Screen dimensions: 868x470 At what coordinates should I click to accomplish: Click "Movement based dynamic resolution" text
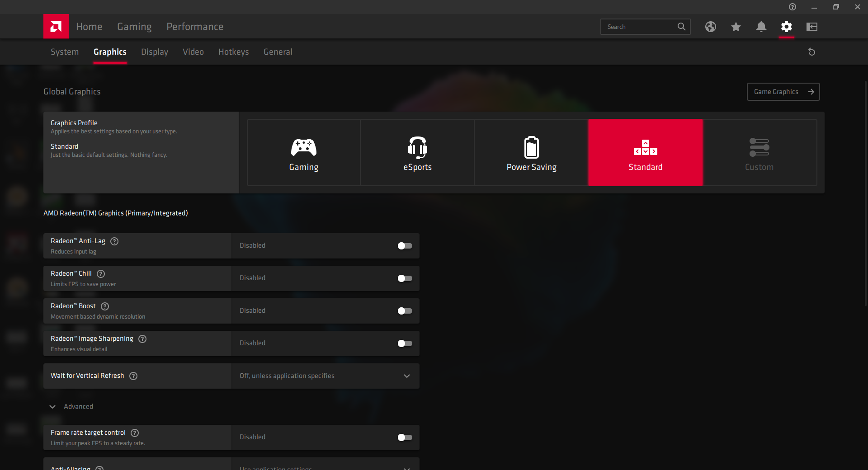click(x=98, y=317)
